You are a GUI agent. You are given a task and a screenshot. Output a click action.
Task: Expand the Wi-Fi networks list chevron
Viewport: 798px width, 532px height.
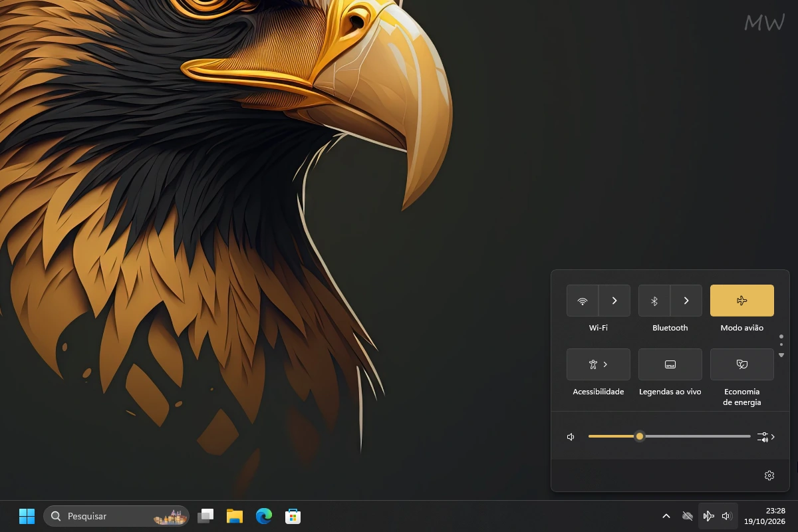pos(614,301)
